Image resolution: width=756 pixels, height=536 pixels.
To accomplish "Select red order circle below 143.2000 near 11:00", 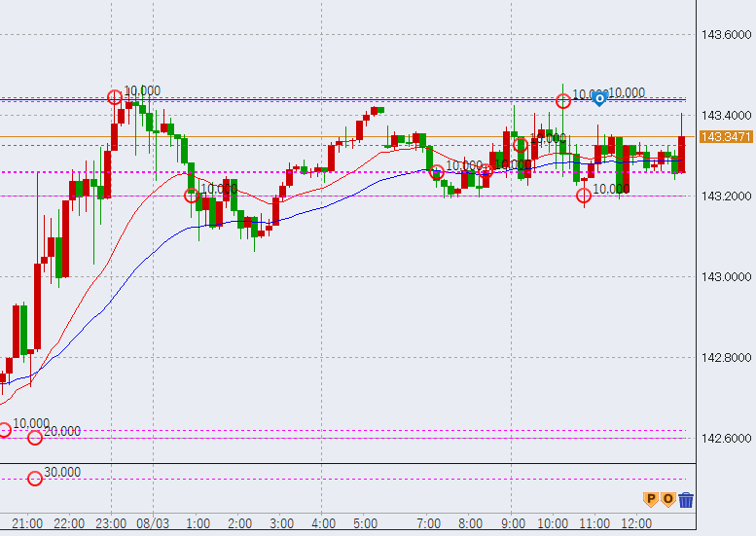I will click(584, 197).
